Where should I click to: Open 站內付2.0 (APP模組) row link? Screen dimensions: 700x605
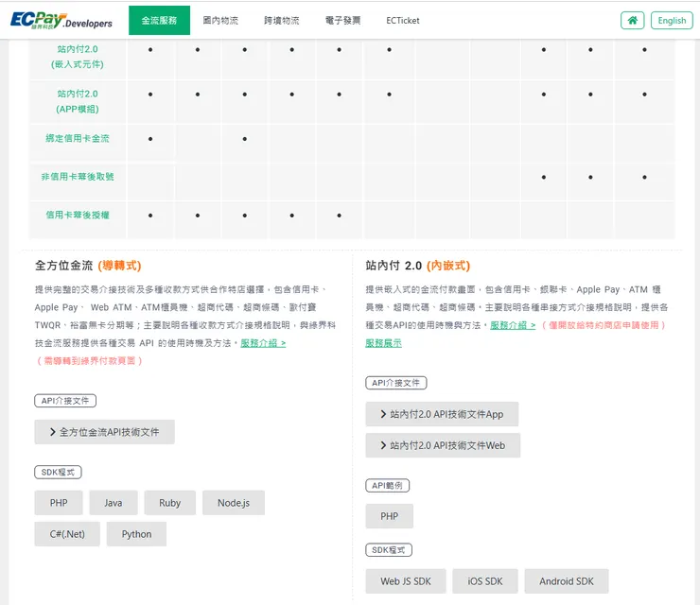(x=78, y=101)
